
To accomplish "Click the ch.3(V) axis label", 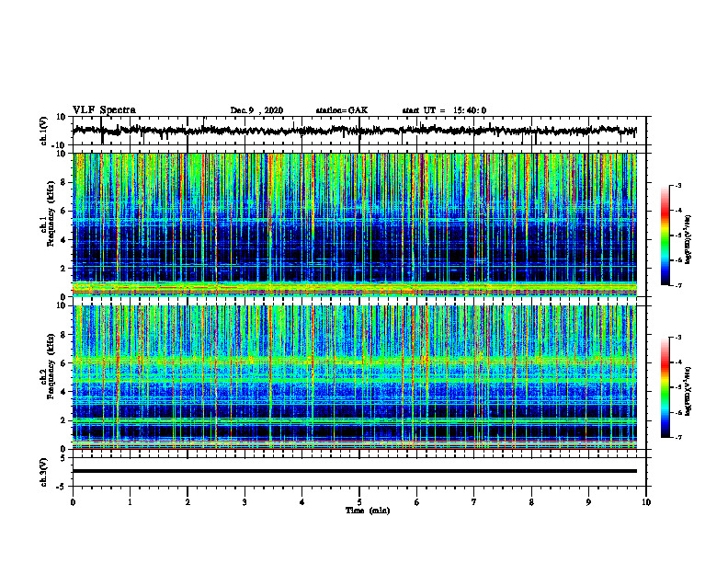I will 44,472.
